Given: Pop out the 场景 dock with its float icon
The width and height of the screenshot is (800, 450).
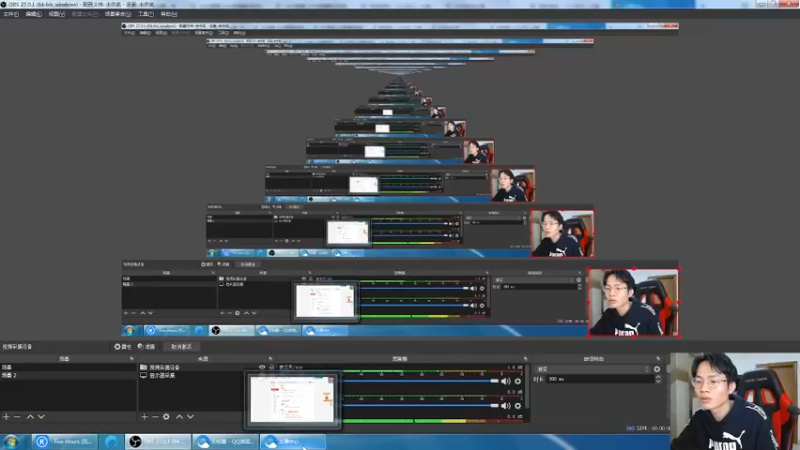Looking at the screenshot, I should click(132, 359).
